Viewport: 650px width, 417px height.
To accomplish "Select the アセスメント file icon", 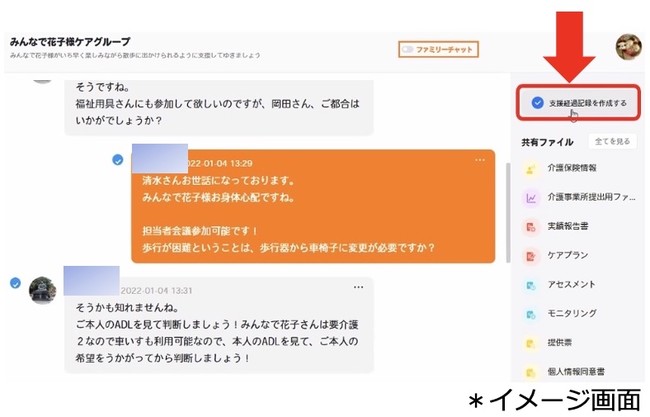I will [531, 285].
